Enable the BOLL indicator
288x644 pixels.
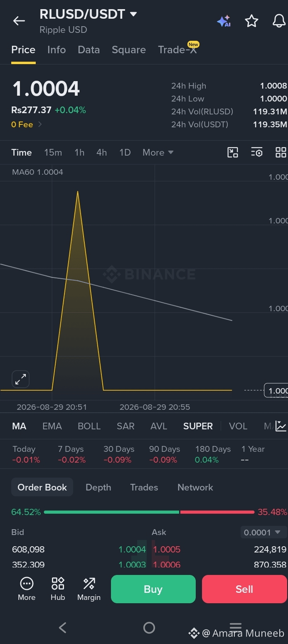89,426
